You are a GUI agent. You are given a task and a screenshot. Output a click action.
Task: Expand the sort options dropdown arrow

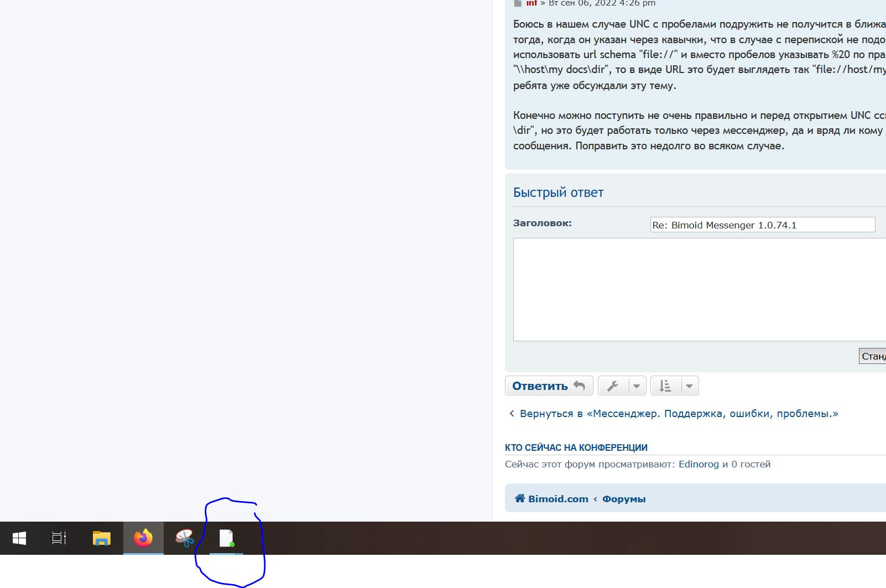pos(689,386)
